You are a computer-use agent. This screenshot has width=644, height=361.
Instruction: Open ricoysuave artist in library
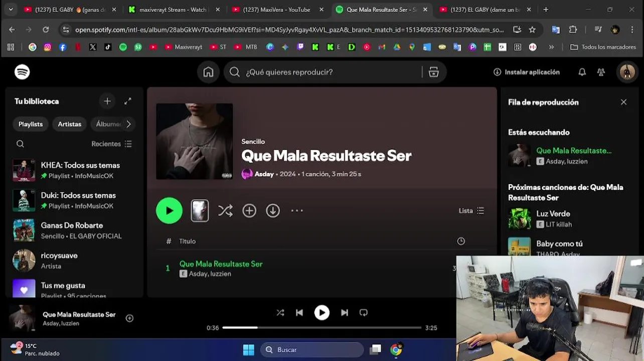click(74, 261)
